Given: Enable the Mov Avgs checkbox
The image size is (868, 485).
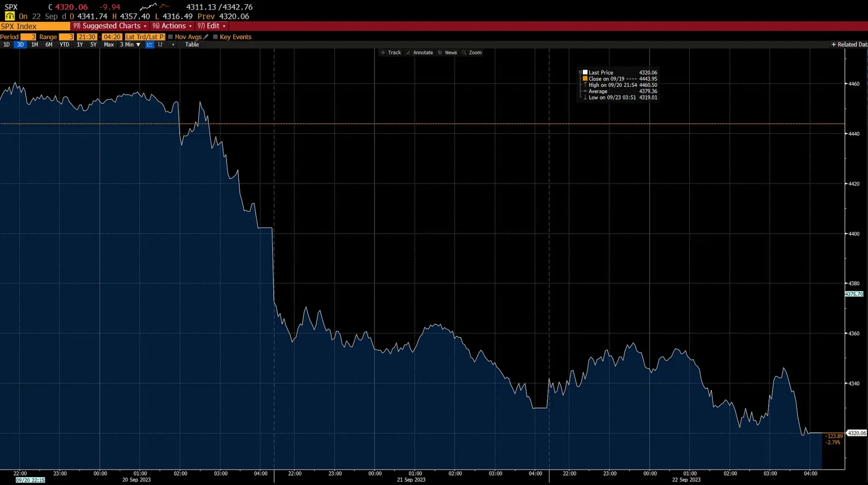Looking at the screenshot, I should point(170,37).
